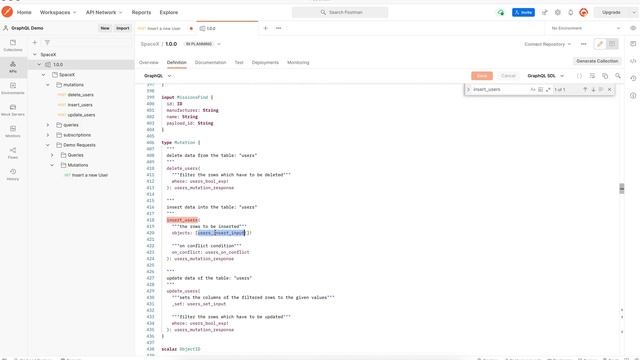Toggle word wrap icon in editor toolbar
Screen dimensions: 640x360
[x=592, y=76]
